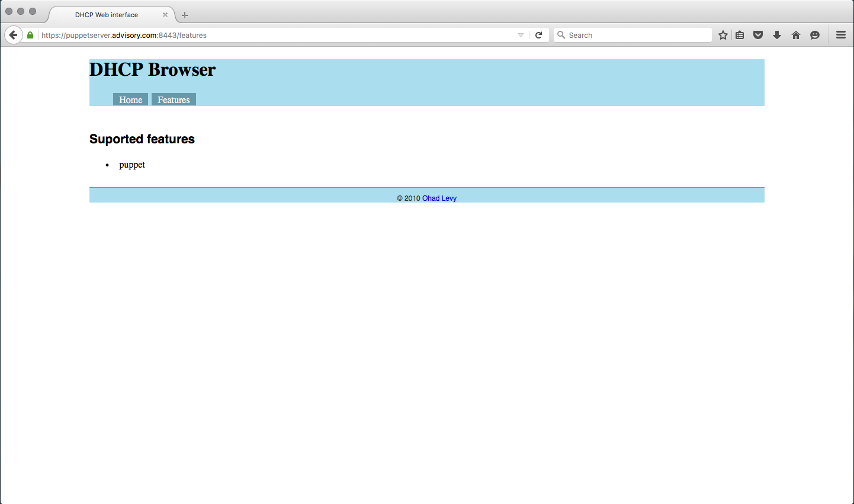This screenshot has height=504, width=854.
Task: Open the hamburger browser menu
Action: coord(841,35)
